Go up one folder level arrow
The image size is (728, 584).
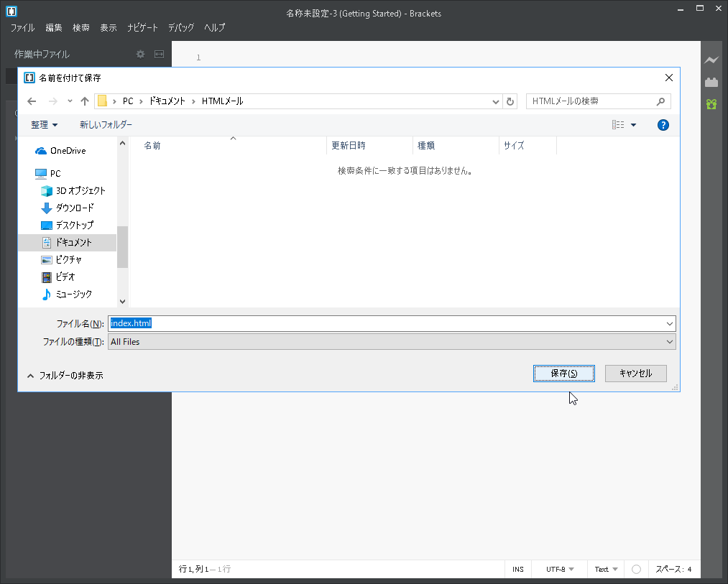click(85, 101)
